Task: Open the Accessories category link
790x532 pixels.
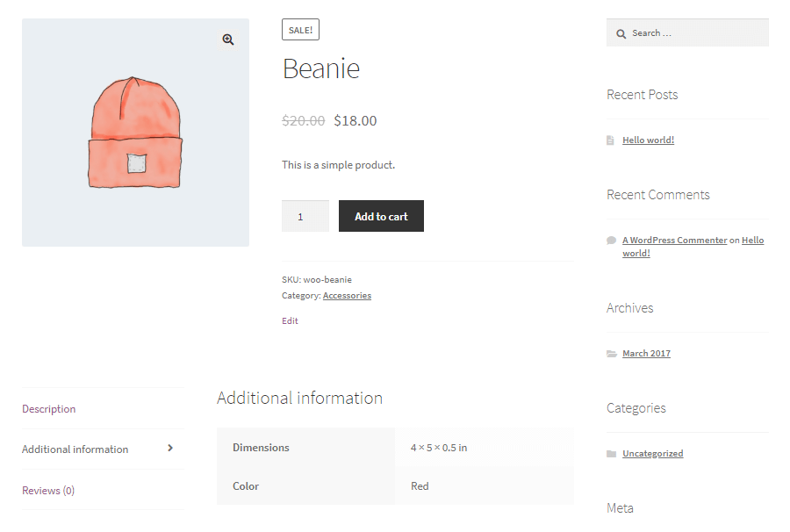Action: click(x=347, y=295)
